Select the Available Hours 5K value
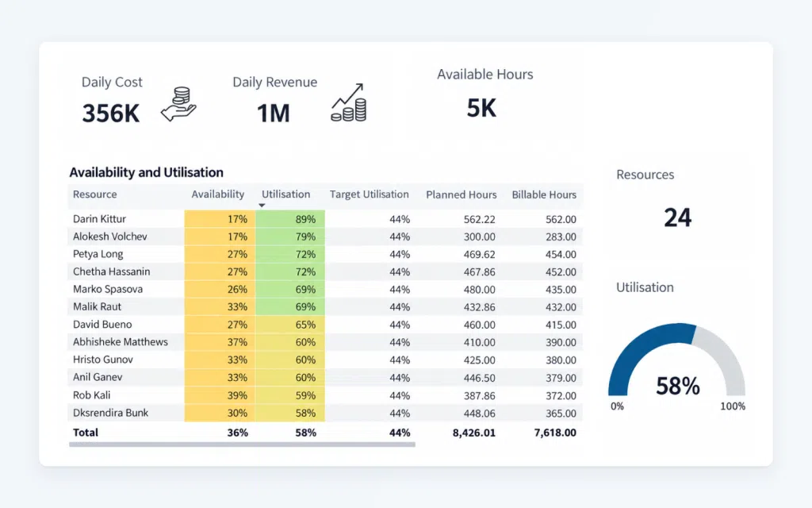The width and height of the screenshot is (812, 508). click(481, 108)
